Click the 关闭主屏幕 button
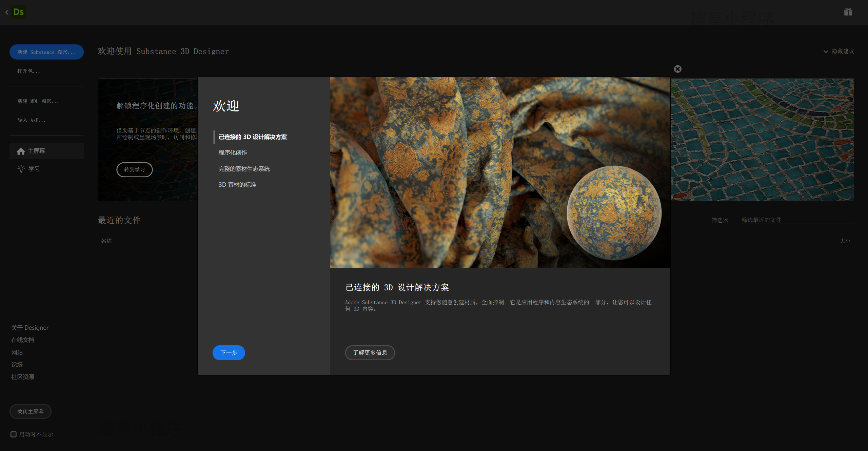Screen dimensions: 868x451 [31, 412]
